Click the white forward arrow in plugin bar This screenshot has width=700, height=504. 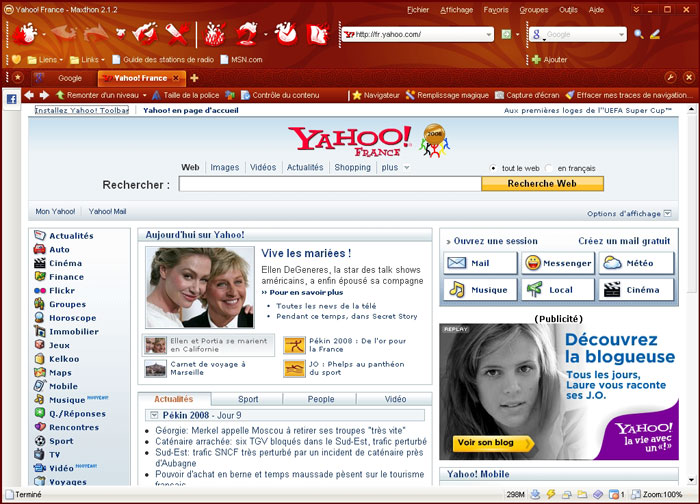tap(44, 95)
